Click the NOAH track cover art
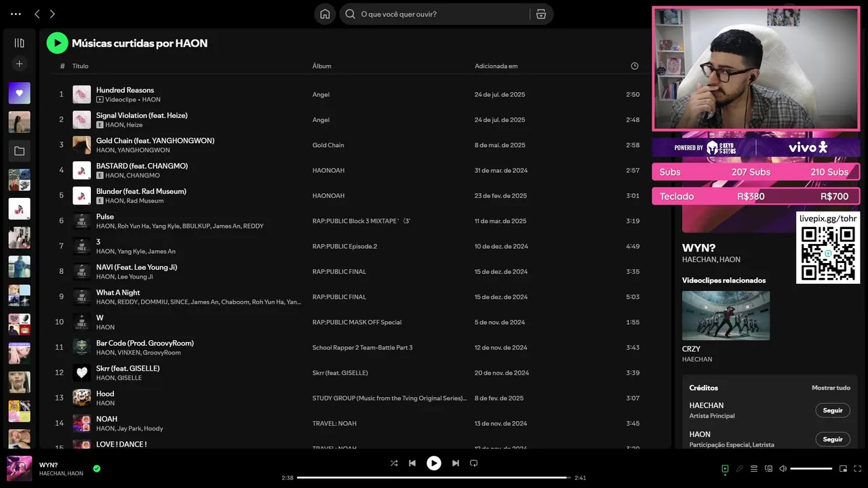 pyautogui.click(x=81, y=423)
